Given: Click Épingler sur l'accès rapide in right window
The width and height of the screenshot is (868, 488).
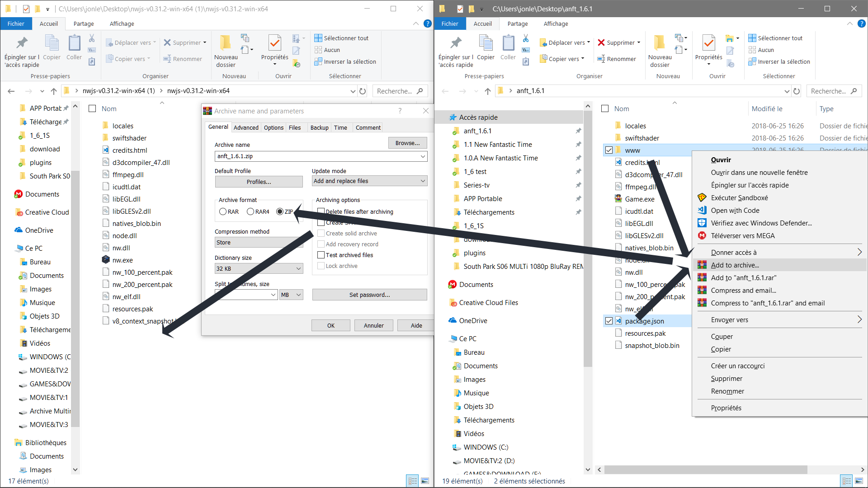Looking at the screenshot, I should (456, 51).
